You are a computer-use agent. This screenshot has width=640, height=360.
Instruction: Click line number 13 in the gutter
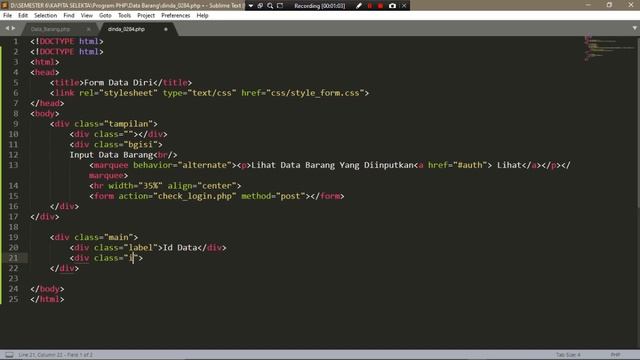13,165
